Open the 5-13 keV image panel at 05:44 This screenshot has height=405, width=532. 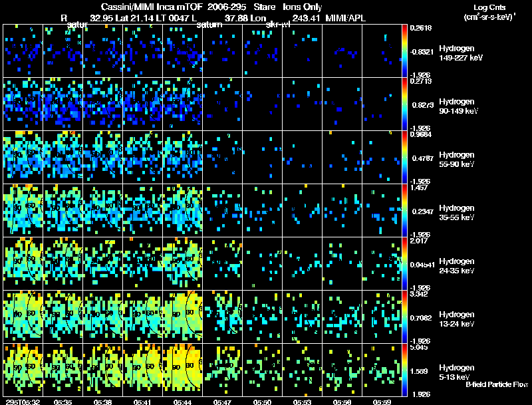182,370
